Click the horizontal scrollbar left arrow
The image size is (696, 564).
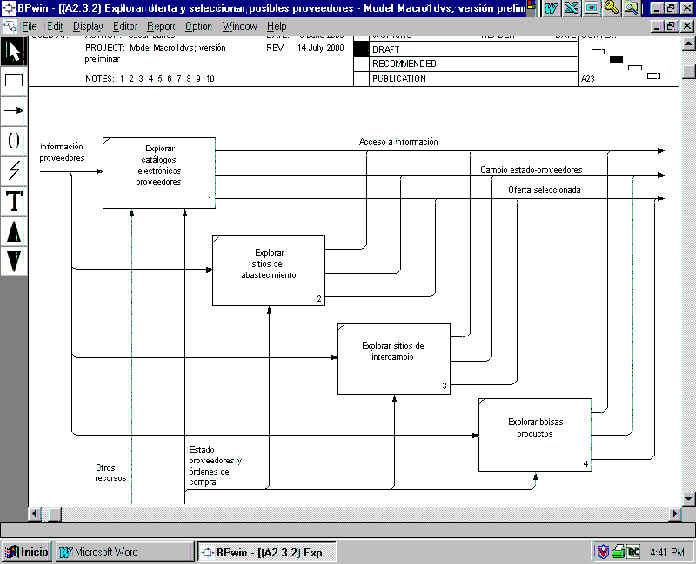point(36,514)
